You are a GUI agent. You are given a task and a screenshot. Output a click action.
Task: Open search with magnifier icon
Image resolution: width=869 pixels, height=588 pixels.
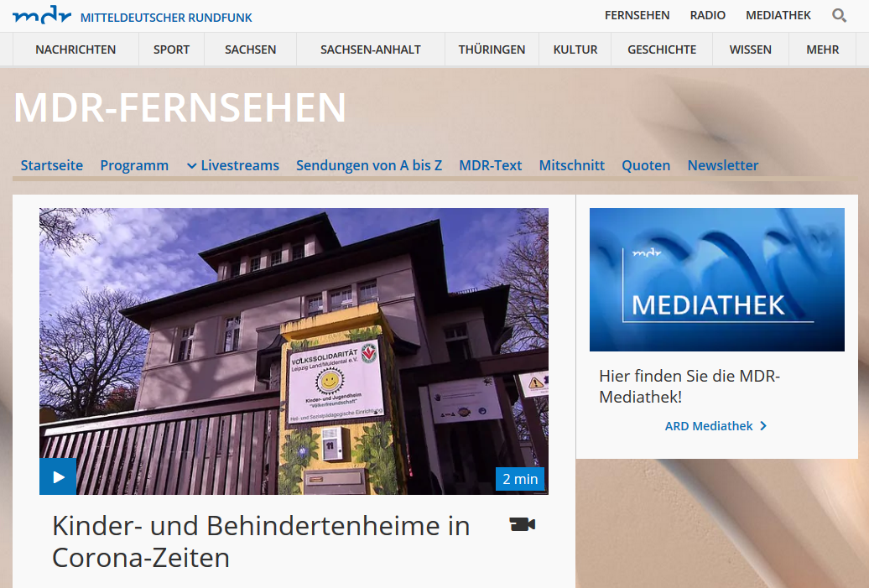click(839, 15)
